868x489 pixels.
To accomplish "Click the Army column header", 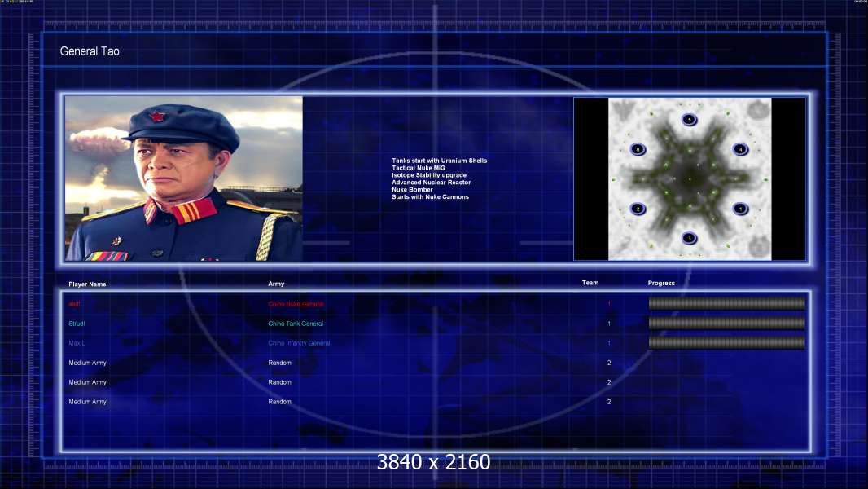I will coord(276,284).
